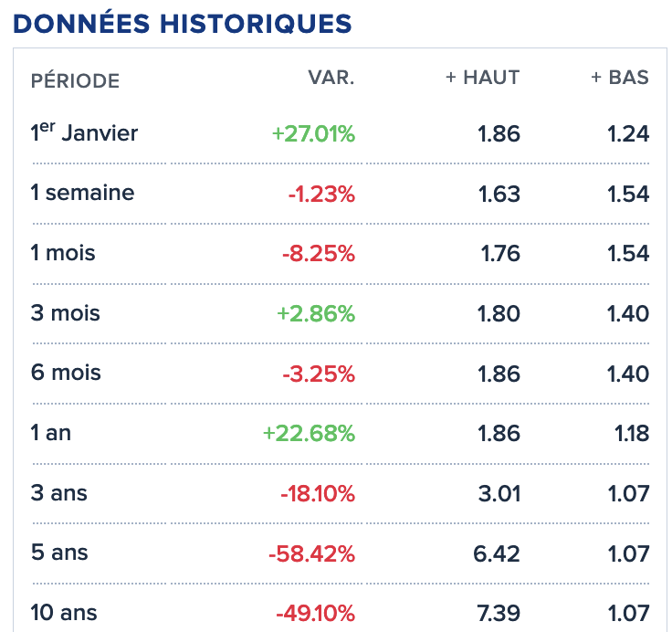Select the 6 mois period label
This screenshot has height=632, width=672.
66,373
